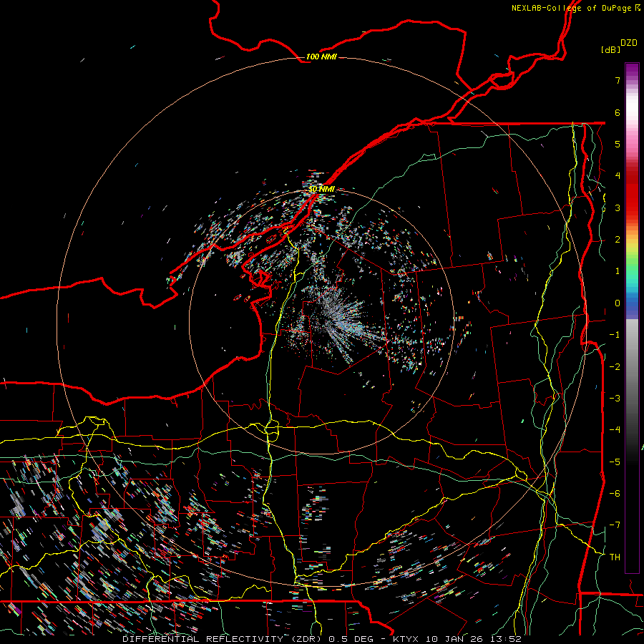Pick the purple top of the color bar
Image resolution: width=644 pixels, height=644 pixels.
coord(632,70)
